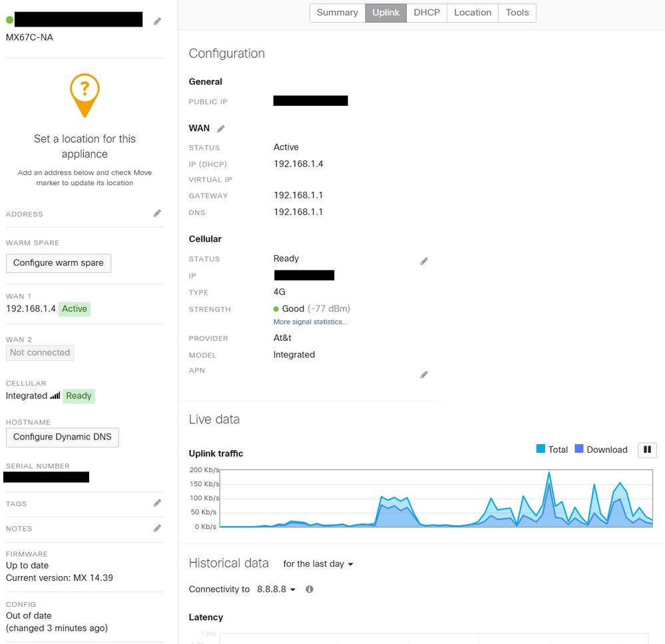Edit cellular status settings pencil icon
The height and width of the screenshot is (644, 665).
tap(424, 261)
